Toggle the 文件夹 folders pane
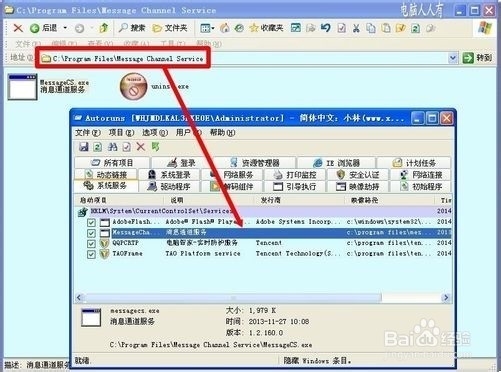Viewport: 501px width, 372px height. coord(170,28)
